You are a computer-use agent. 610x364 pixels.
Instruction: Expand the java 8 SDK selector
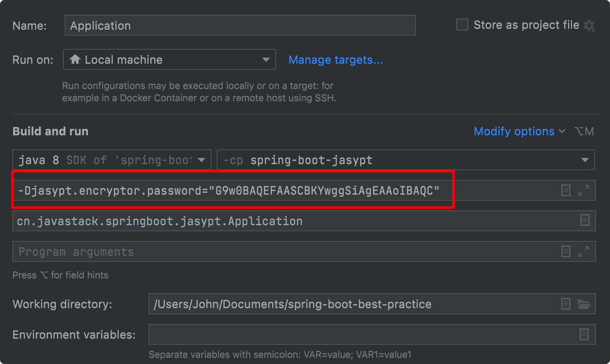coord(202,160)
